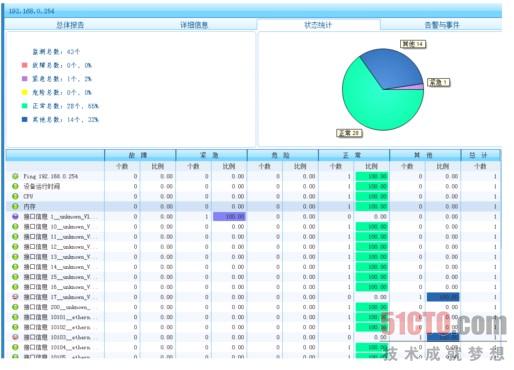
Task: Select the 接口信息 10101 row name
Action: (x=57, y=317)
